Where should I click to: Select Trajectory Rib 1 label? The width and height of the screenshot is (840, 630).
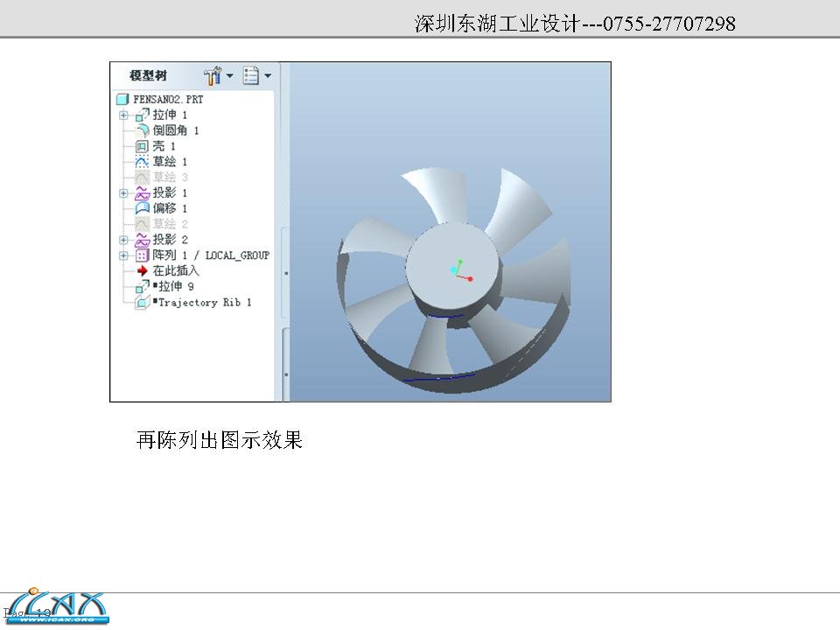click(202, 303)
